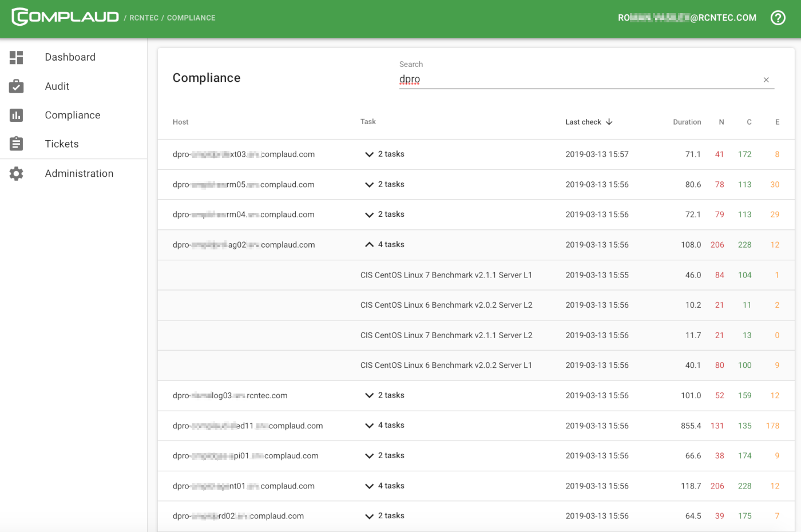Viewport: 801px width, 532px height.
Task: Click the Last check sort arrow
Action: coord(609,122)
